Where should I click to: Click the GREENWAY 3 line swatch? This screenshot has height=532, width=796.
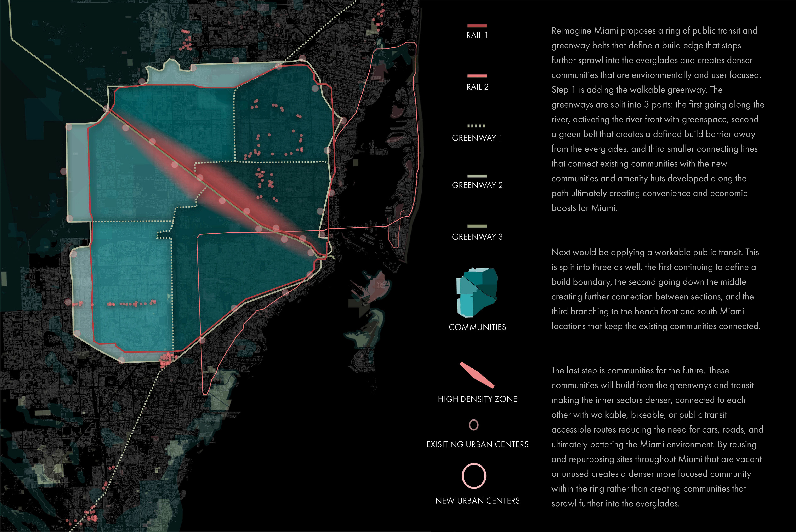coord(477,226)
